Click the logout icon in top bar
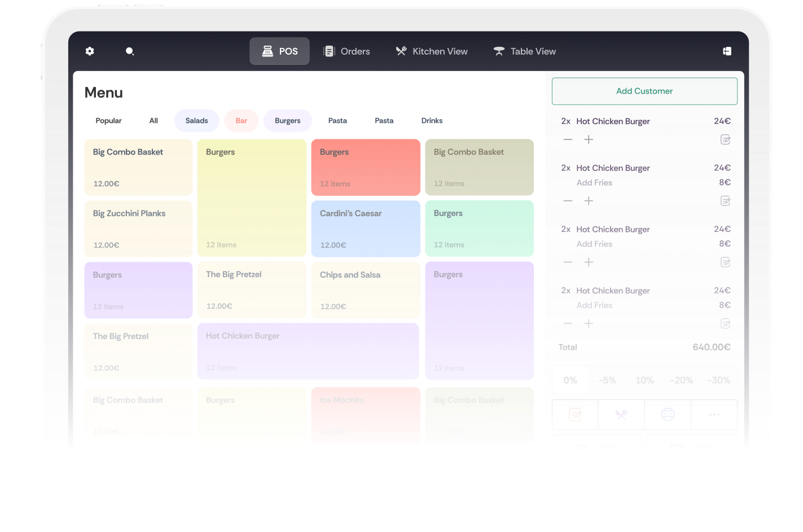 pos(727,51)
